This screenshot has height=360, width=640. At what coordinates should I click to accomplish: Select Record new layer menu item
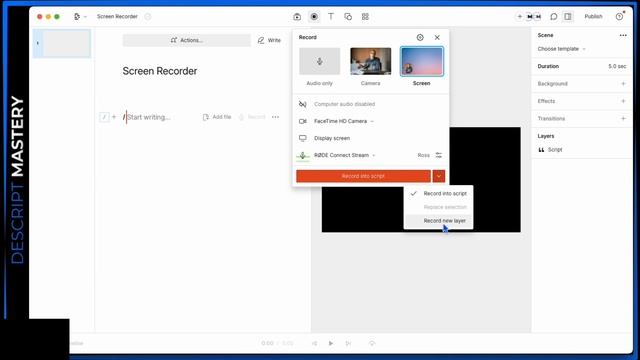439,221
